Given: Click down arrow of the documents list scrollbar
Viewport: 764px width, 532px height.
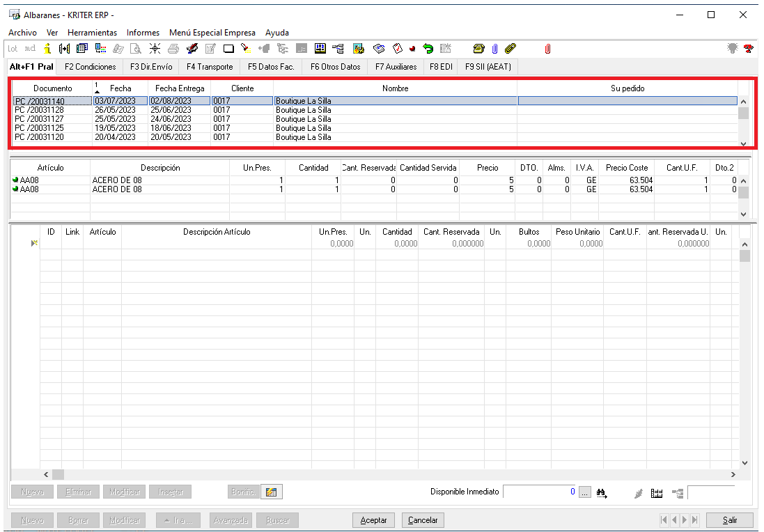Looking at the screenshot, I should click(743, 143).
